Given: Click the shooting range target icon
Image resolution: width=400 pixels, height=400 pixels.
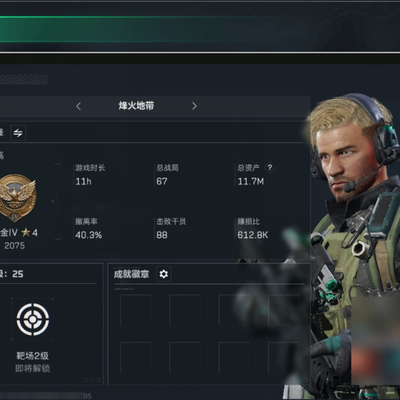Looking at the screenshot, I should click(33, 319).
